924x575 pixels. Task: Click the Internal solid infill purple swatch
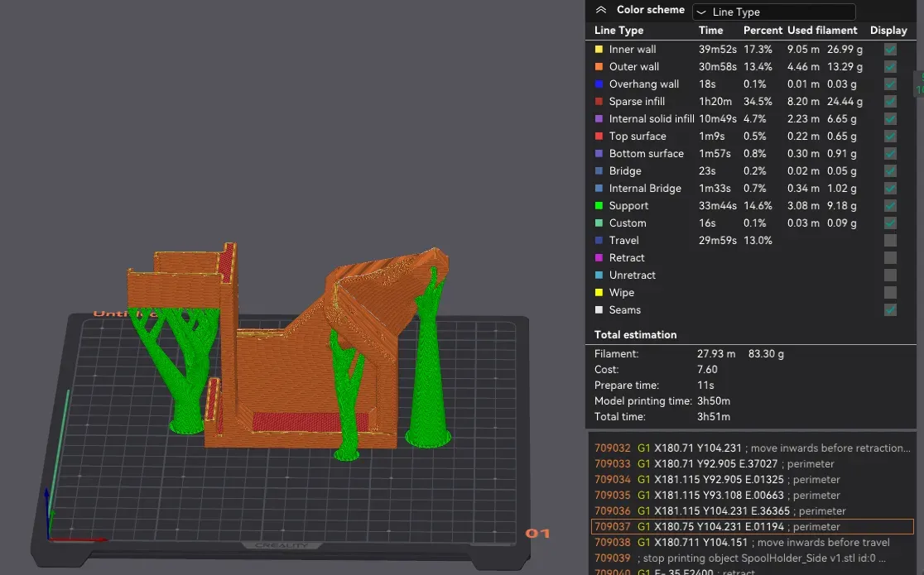pos(599,119)
